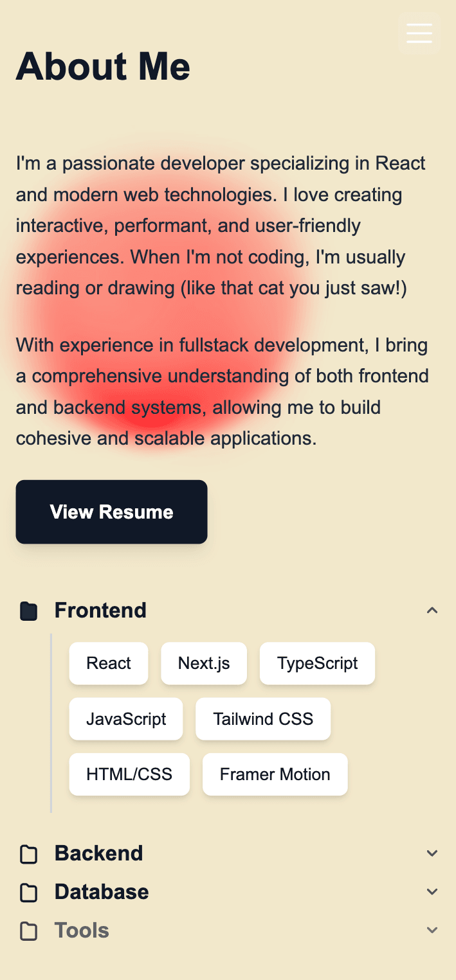Click the JavaScript skill tag
This screenshot has width=456, height=980.
coord(126,718)
